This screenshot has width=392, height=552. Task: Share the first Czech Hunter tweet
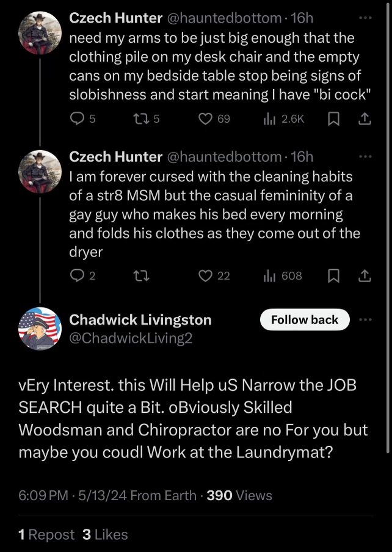point(365,119)
